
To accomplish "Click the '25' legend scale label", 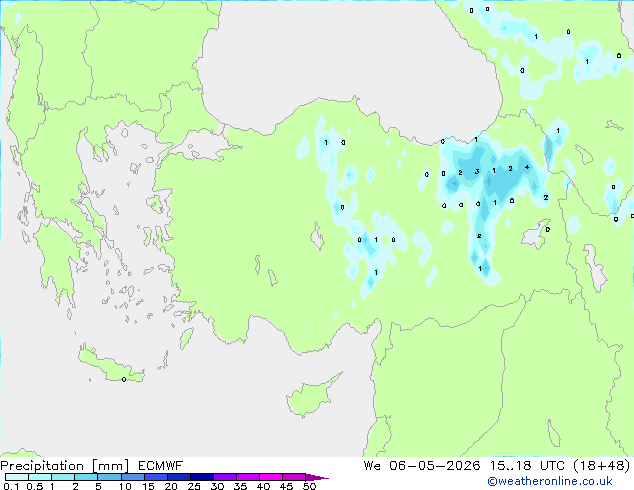I will pos(194,486).
